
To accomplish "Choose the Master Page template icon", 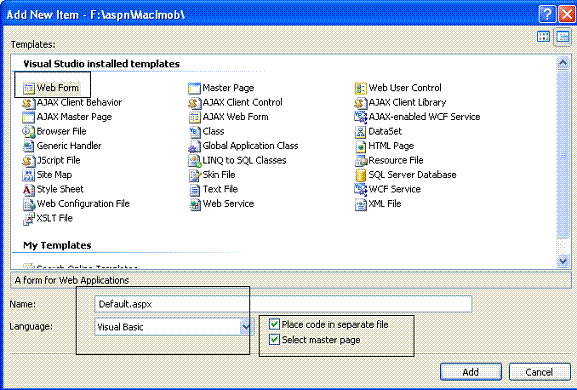I will (x=194, y=88).
